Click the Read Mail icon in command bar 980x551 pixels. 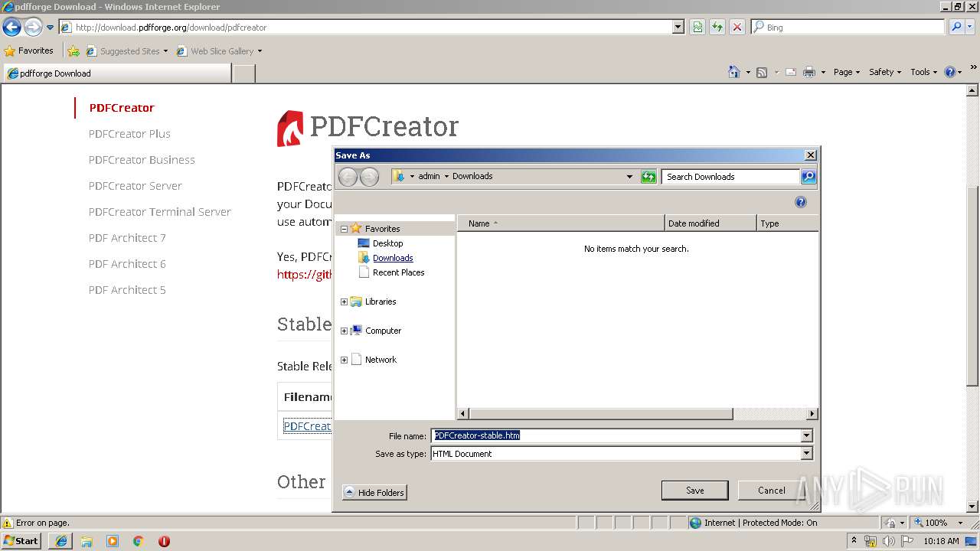[x=790, y=72]
